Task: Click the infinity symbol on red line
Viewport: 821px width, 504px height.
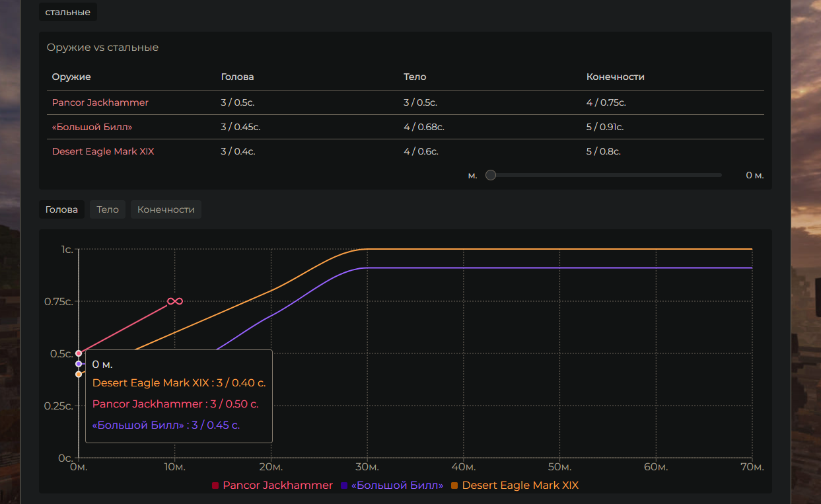Action: click(x=175, y=301)
